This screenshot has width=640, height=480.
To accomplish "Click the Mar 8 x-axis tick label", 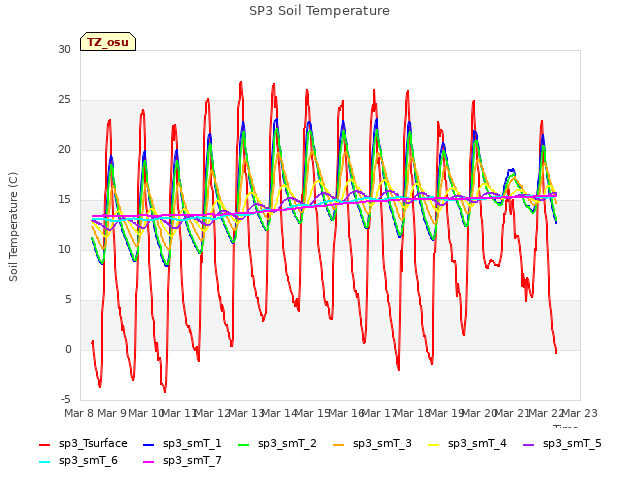I will tap(79, 413).
